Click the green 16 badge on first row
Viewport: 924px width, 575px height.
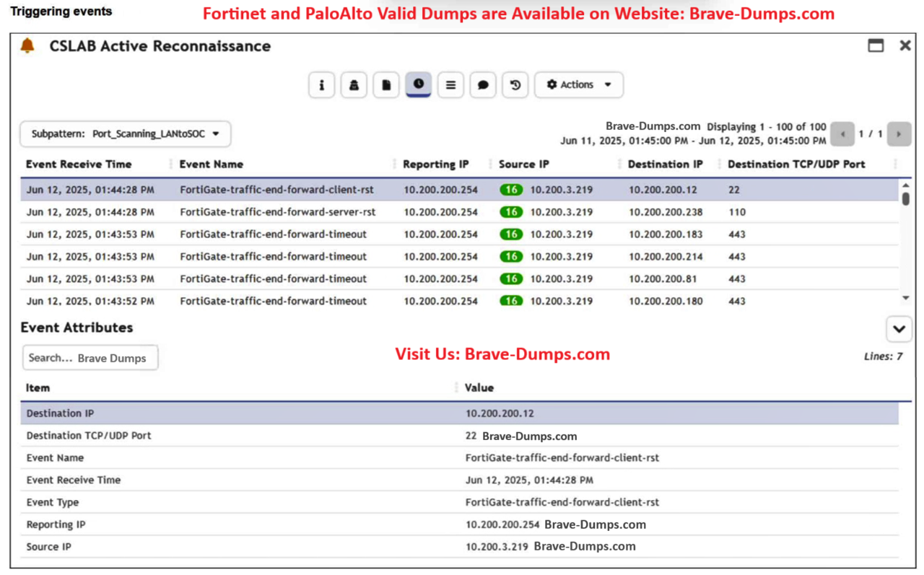511,190
